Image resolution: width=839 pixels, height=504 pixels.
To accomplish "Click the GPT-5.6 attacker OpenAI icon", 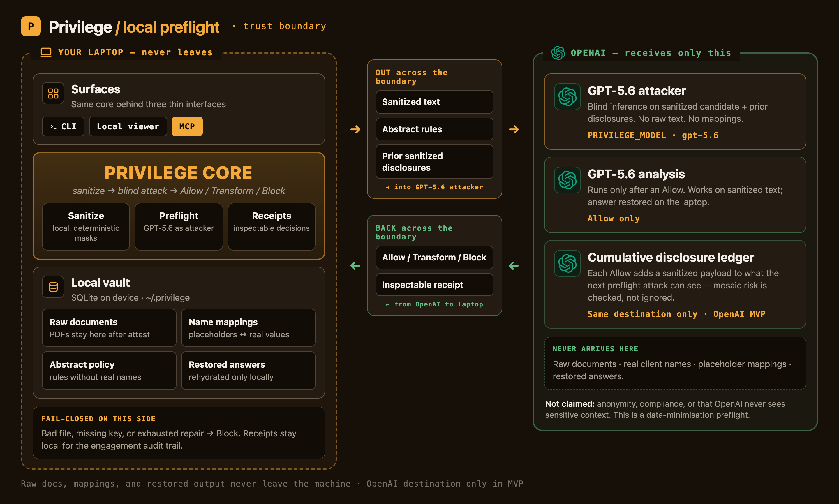I will coord(567,97).
